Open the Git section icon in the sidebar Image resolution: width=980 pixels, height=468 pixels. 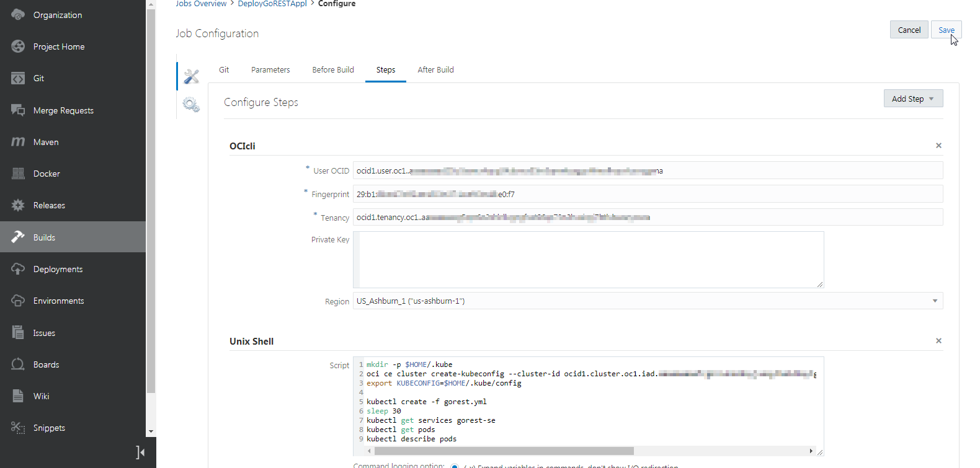[18, 78]
